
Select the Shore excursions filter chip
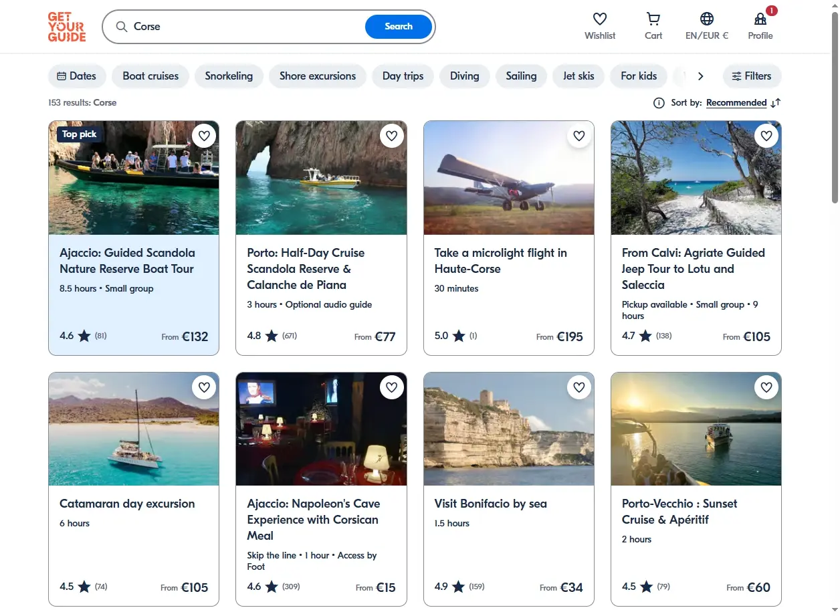(318, 76)
